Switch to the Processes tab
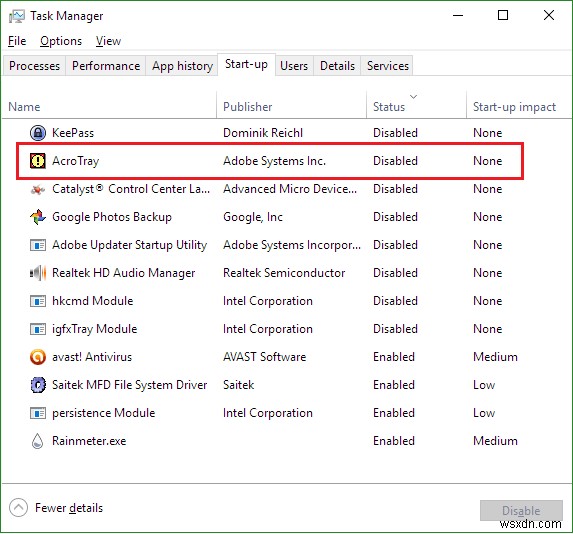This screenshot has height=534, width=573. (x=34, y=66)
